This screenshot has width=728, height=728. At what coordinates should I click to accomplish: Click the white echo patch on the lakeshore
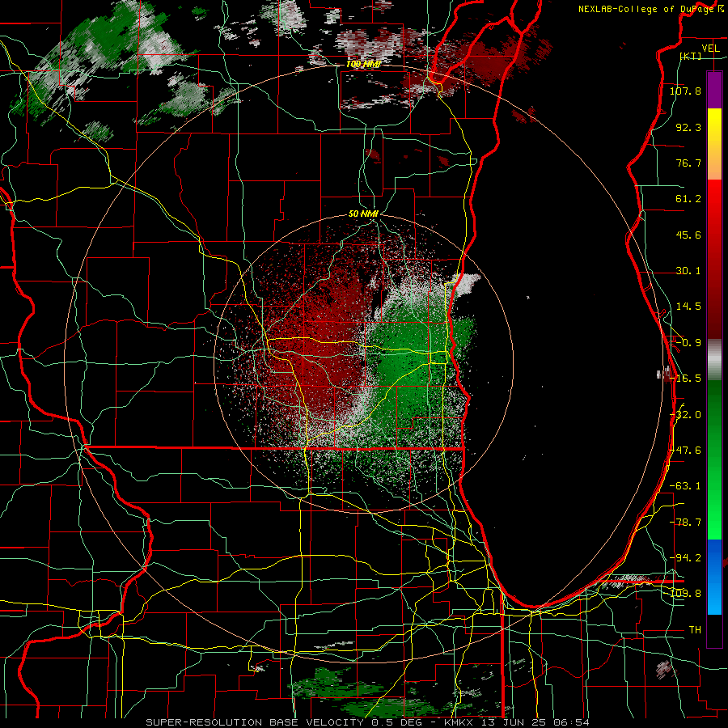pos(466,283)
